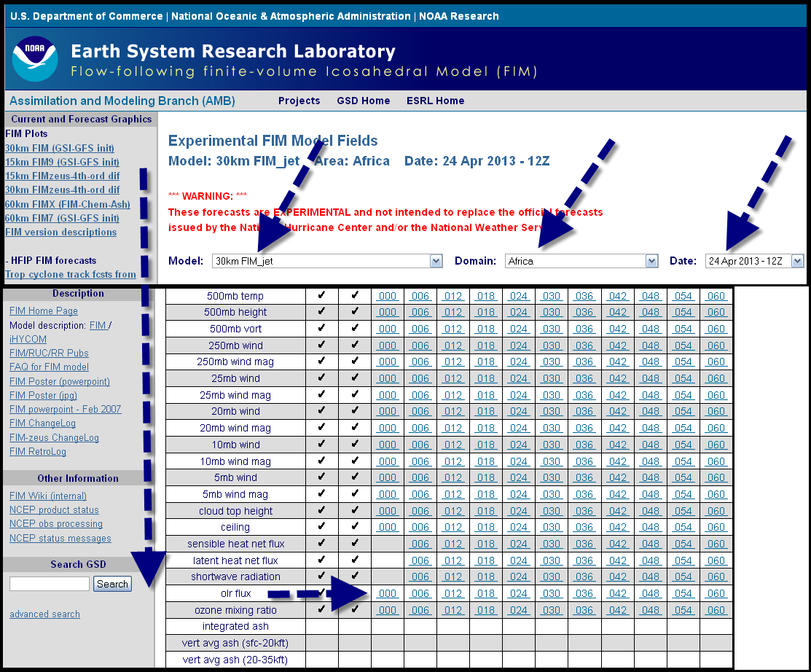Image resolution: width=811 pixels, height=672 pixels.
Task: Click the Assimilation and Modeling Branch (AMB) heading link
Action: 122,101
